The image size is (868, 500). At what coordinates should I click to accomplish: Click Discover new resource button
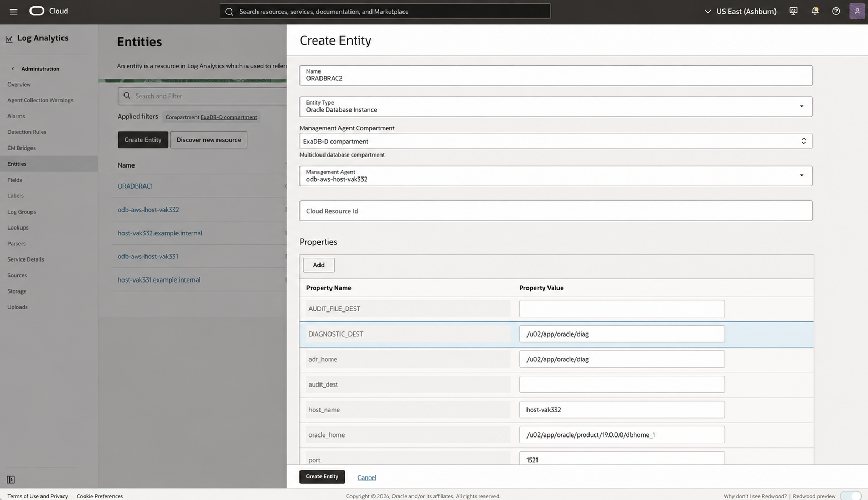coord(209,140)
